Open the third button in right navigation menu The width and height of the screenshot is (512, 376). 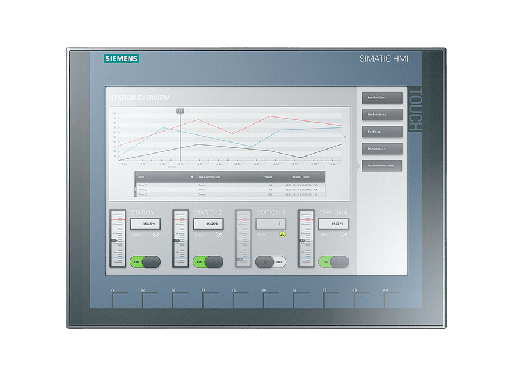(382, 132)
